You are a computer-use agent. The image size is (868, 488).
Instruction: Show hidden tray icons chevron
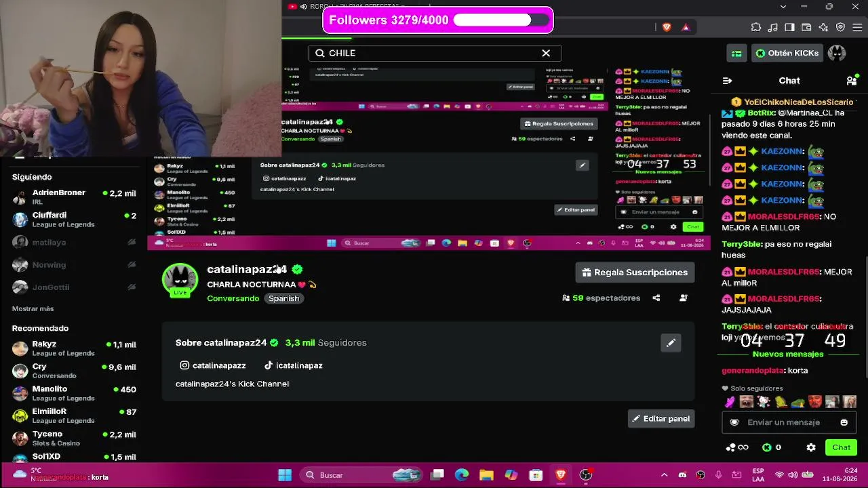(664, 475)
